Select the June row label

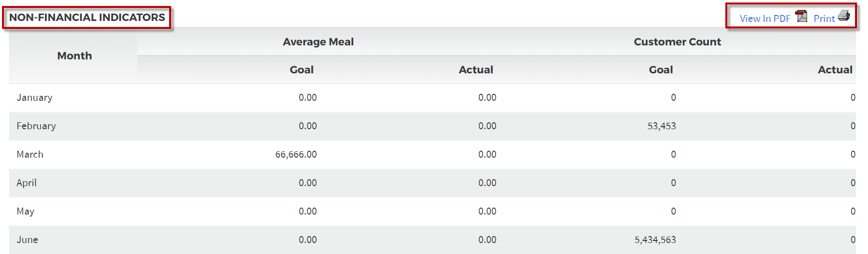click(x=27, y=240)
